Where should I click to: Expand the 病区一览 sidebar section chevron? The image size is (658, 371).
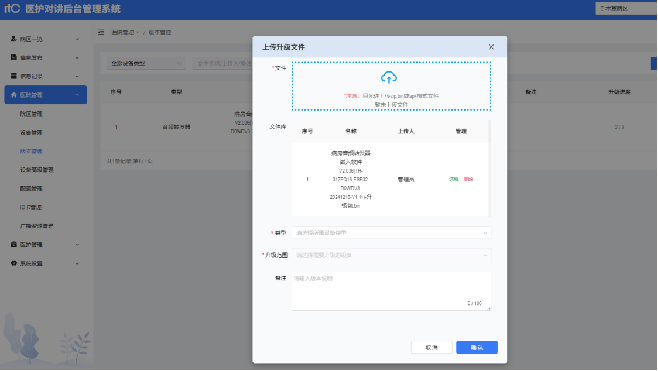click(x=77, y=39)
